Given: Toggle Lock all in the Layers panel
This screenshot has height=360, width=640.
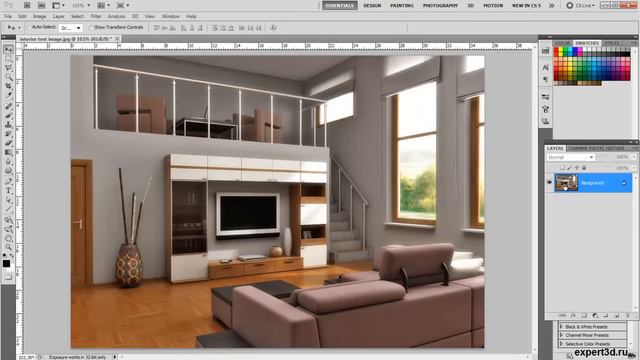Looking at the screenshot, I should pos(584,168).
